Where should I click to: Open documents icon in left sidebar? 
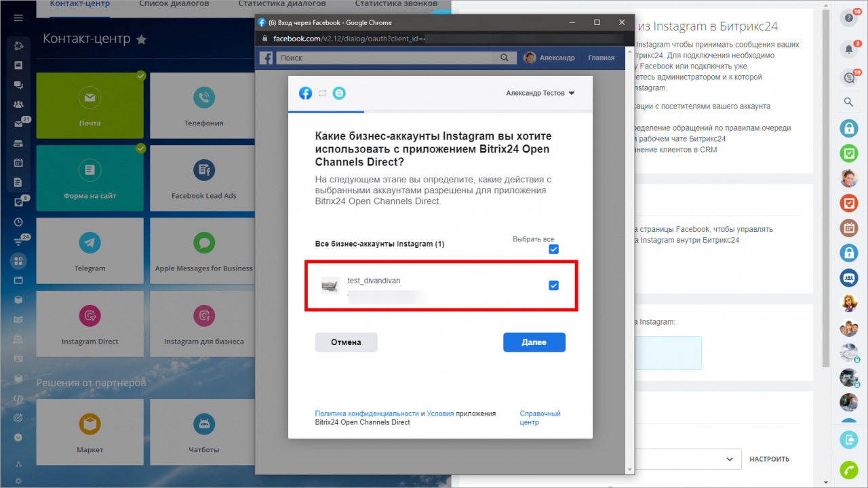point(18,182)
